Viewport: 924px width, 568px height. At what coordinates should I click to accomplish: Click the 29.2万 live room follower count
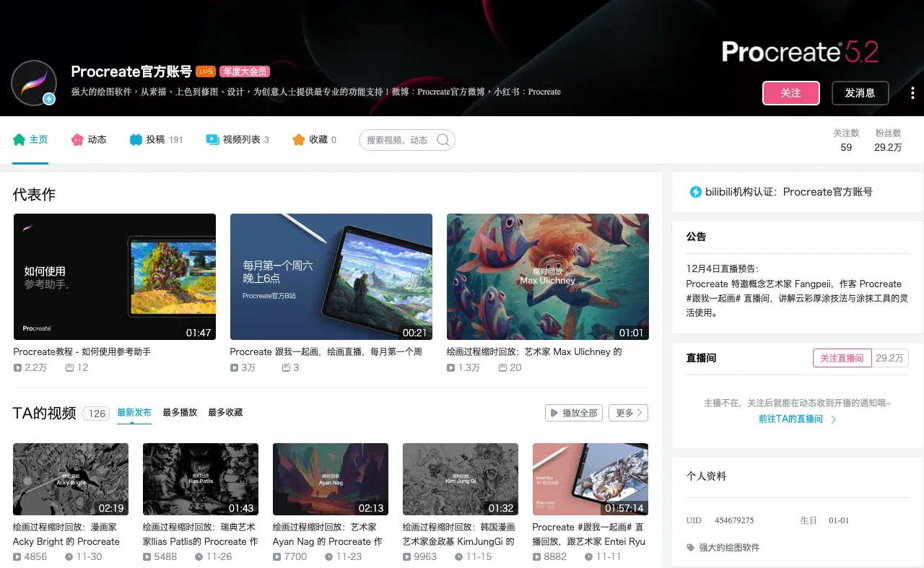coord(889,358)
